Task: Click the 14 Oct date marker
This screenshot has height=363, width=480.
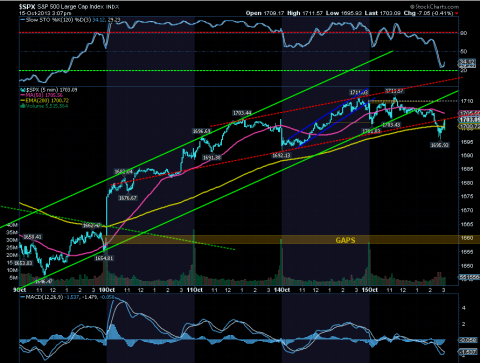Action: pyautogui.click(x=282, y=290)
